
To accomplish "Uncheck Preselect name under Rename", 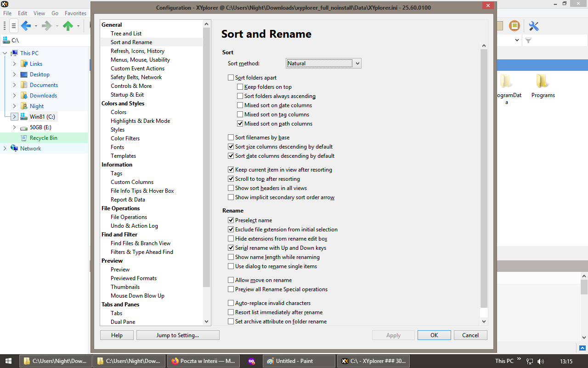I will pos(231,220).
